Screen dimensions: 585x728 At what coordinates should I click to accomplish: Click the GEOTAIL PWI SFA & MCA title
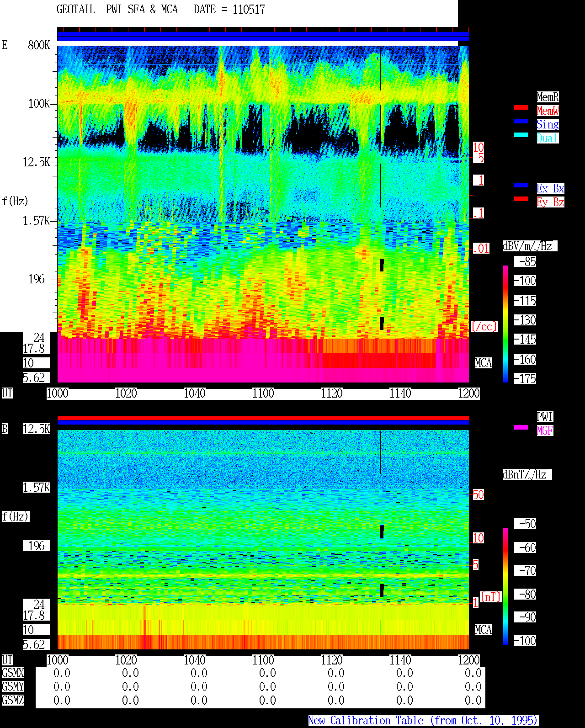[117, 10]
